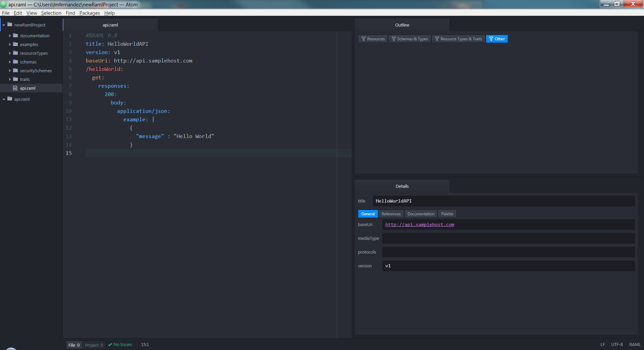Switch to Palette details tab

pyautogui.click(x=447, y=214)
